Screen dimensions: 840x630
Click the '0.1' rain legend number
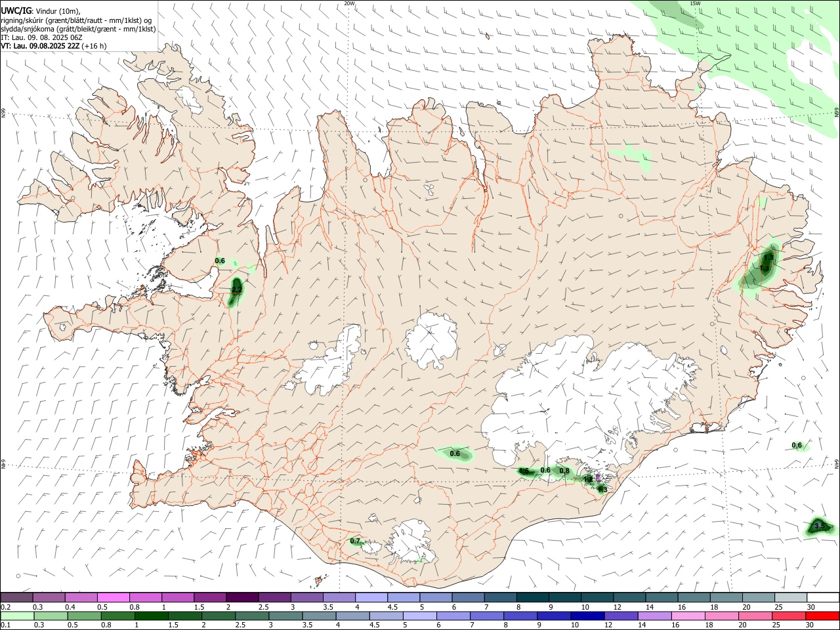pyautogui.click(x=6, y=625)
